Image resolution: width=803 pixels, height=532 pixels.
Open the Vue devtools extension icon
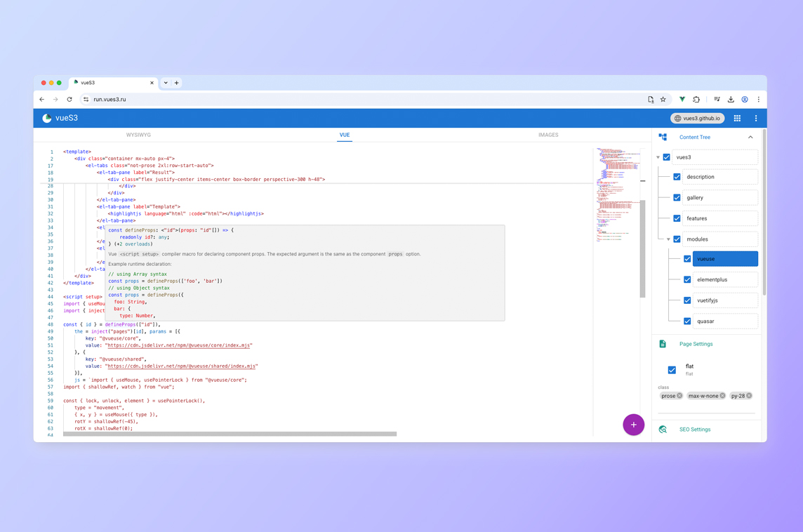click(682, 100)
